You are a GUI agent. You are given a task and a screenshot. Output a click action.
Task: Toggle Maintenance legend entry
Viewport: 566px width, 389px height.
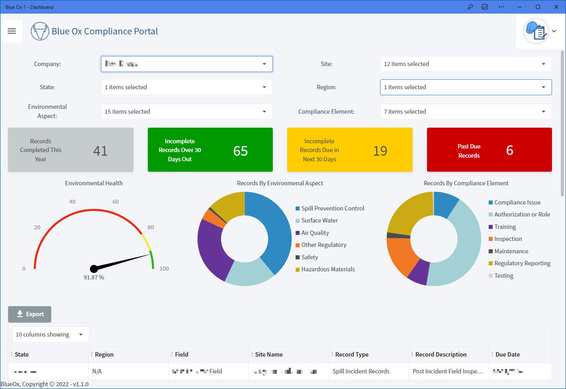pos(508,251)
